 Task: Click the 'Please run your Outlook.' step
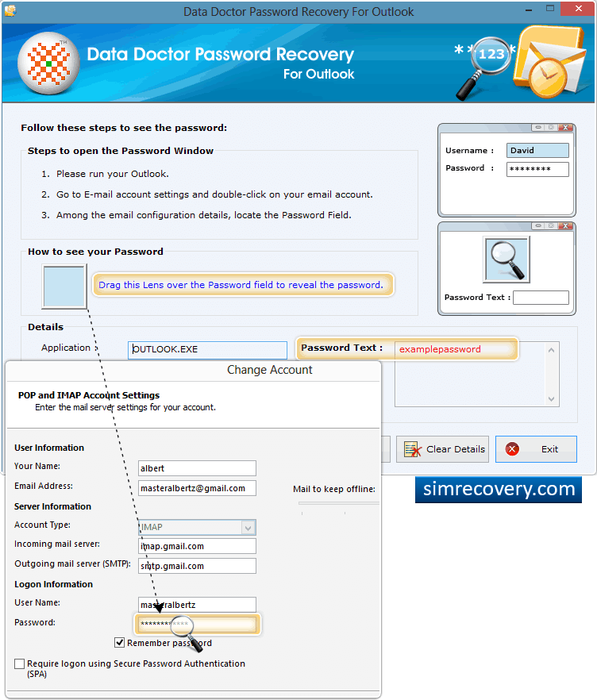point(113,174)
